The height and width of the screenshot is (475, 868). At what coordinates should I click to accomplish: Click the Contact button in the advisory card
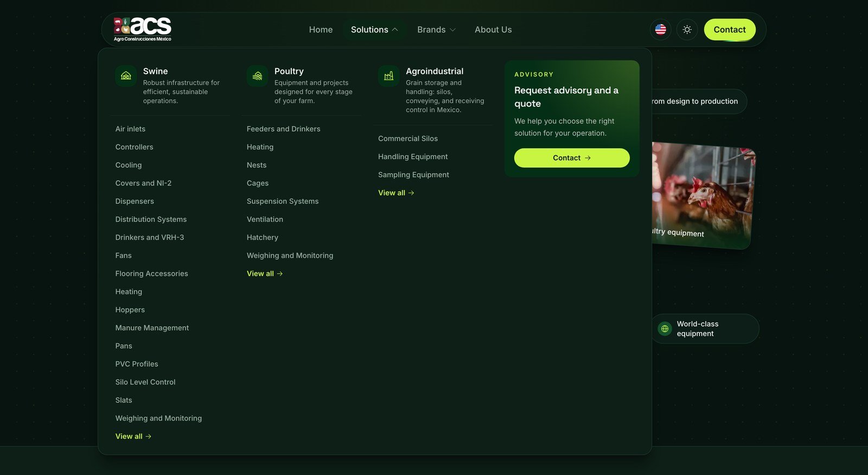pyautogui.click(x=572, y=158)
